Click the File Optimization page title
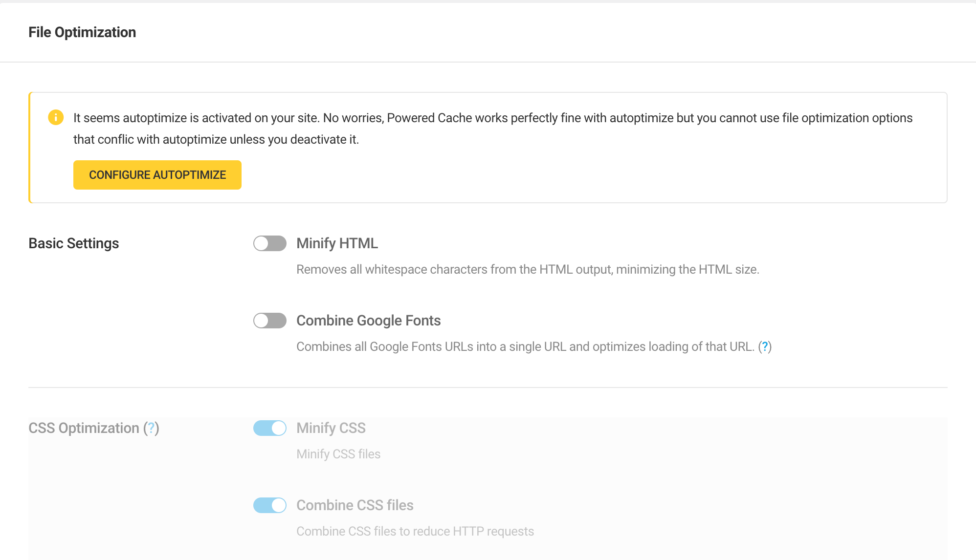This screenshot has width=976, height=560. pyautogui.click(x=82, y=32)
